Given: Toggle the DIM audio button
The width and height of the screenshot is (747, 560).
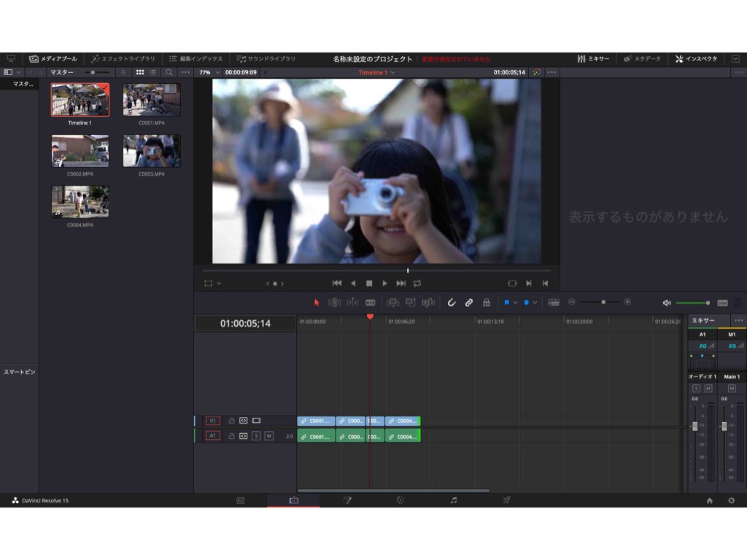Looking at the screenshot, I should pyautogui.click(x=722, y=303).
